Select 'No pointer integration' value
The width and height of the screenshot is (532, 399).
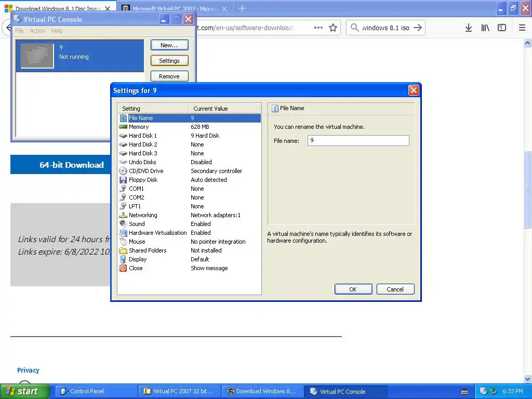coord(218,242)
